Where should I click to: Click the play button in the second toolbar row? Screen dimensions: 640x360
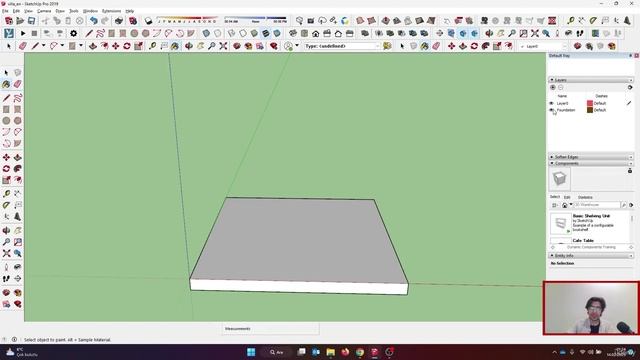23,33
